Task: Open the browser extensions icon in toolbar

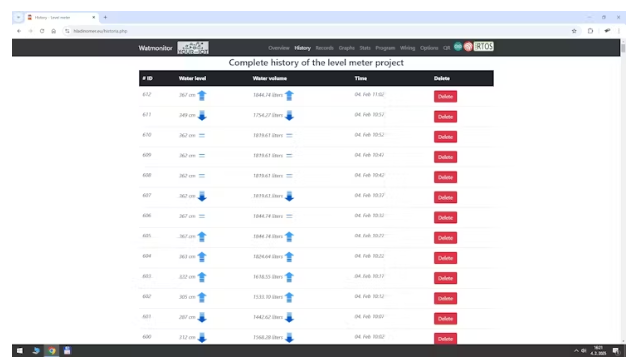Action: click(x=590, y=31)
